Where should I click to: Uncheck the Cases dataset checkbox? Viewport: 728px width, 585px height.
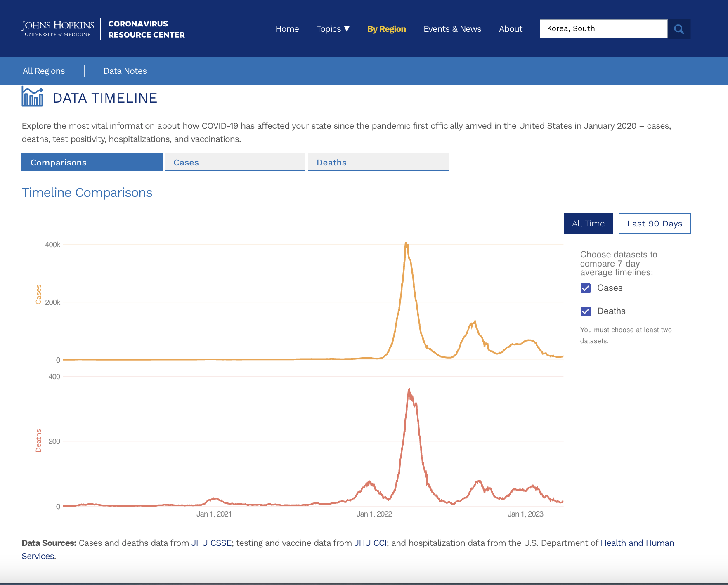coord(586,288)
